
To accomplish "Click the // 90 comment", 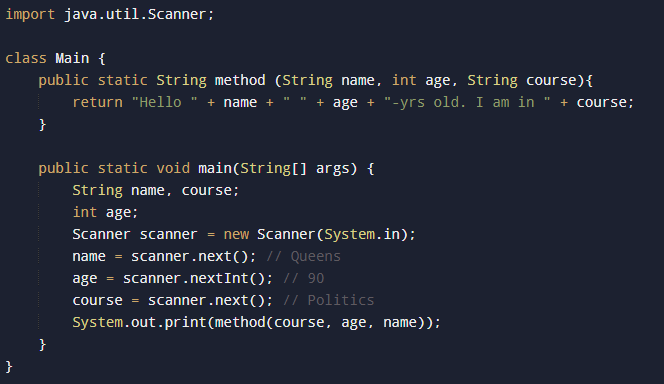I will click(x=303, y=278).
